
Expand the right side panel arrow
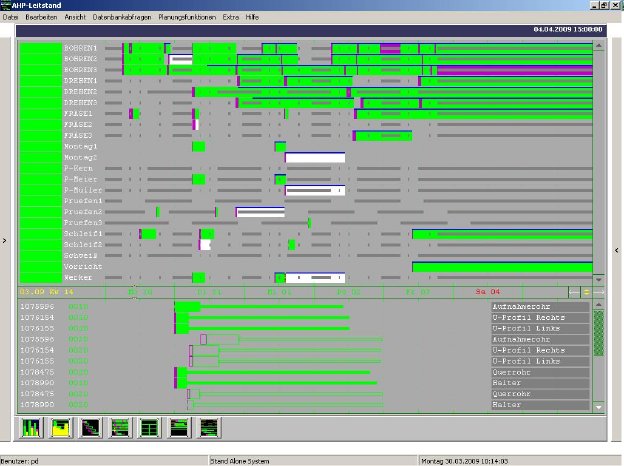pos(616,249)
